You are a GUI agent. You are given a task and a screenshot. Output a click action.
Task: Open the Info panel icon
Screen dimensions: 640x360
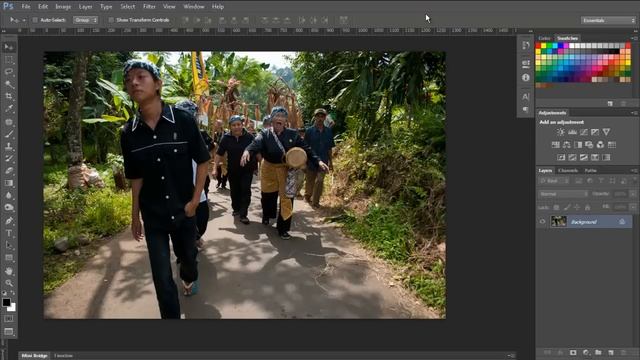click(x=526, y=77)
